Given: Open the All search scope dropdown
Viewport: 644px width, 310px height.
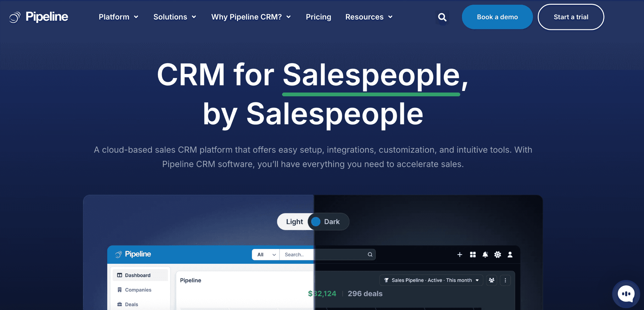Looking at the screenshot, I should [266, 255].
